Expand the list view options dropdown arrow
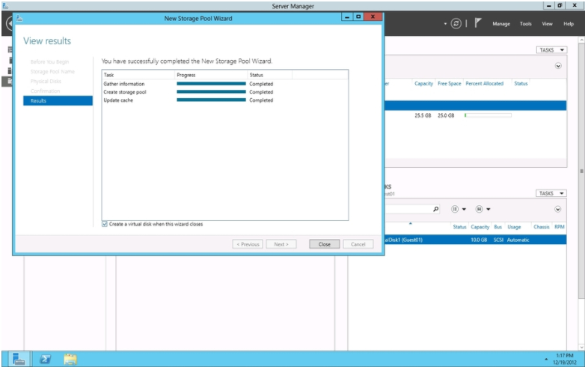588x370 pixels. pos(464,209)
